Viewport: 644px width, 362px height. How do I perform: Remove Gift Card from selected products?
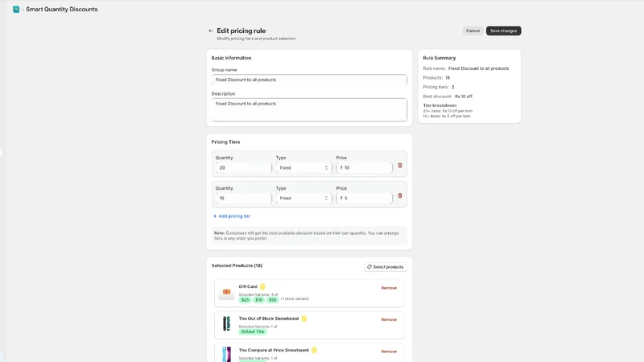[389, 288]
